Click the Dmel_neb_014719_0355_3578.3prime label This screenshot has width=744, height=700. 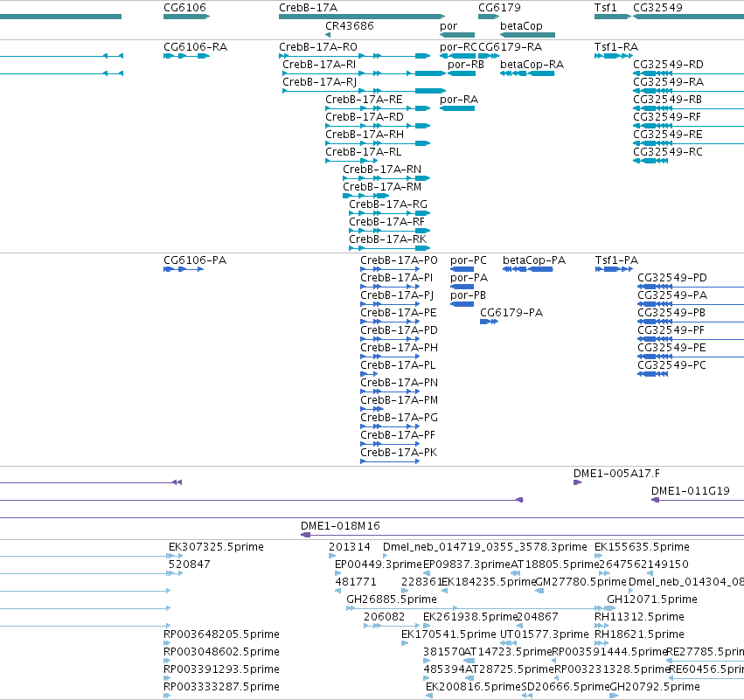click(x=485, y=547)
